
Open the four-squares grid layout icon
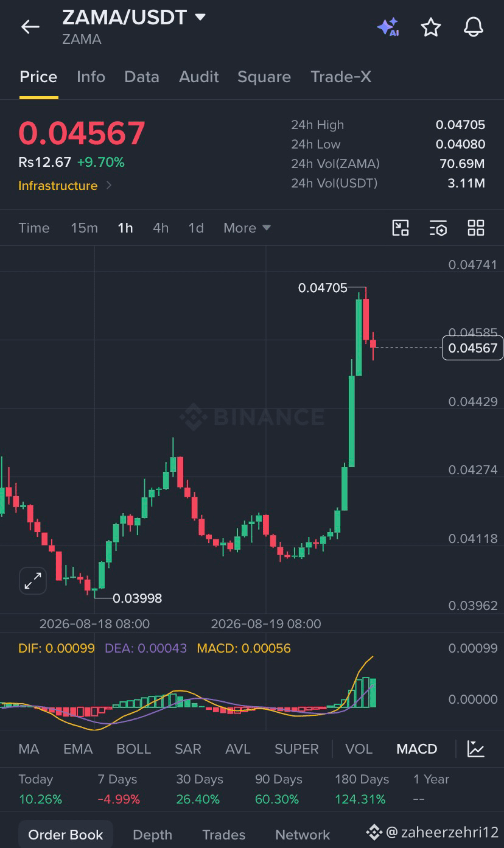(476, 228)
